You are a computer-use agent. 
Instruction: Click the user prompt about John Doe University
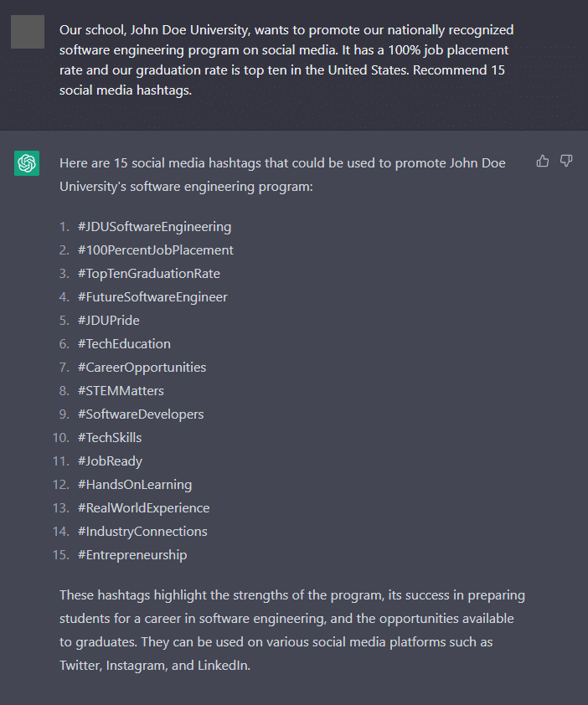coord(286,59)
